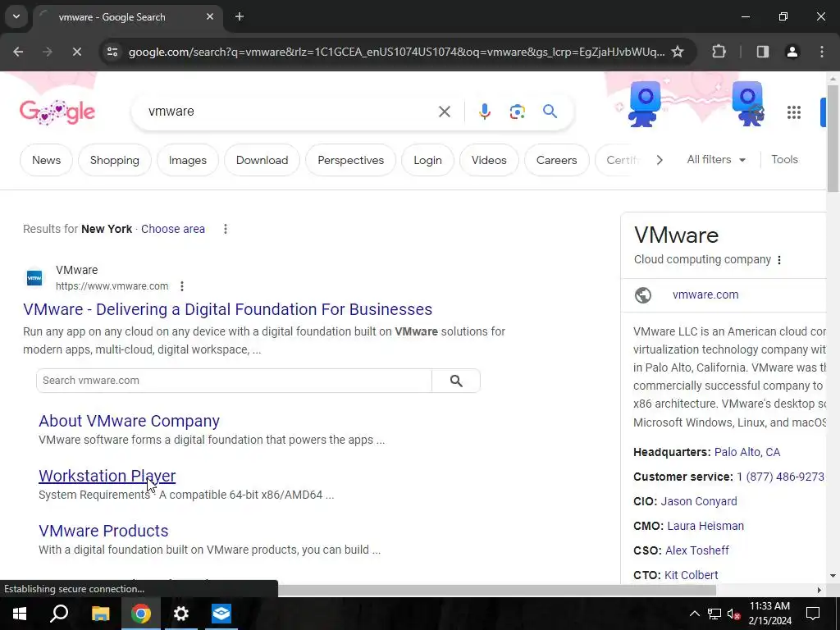Open search Tools

(x=784, y=160)
